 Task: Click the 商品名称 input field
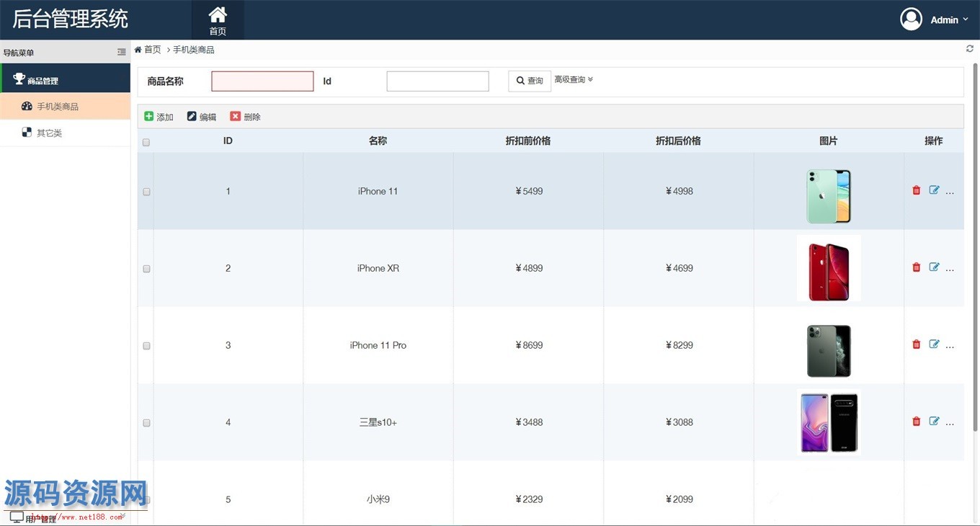pos(262,81)
